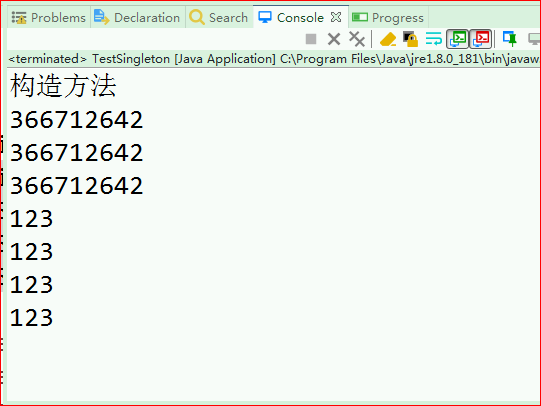The image size is (541, 406).
Task: Click the third 123 output line
Action: click(31, 285)
